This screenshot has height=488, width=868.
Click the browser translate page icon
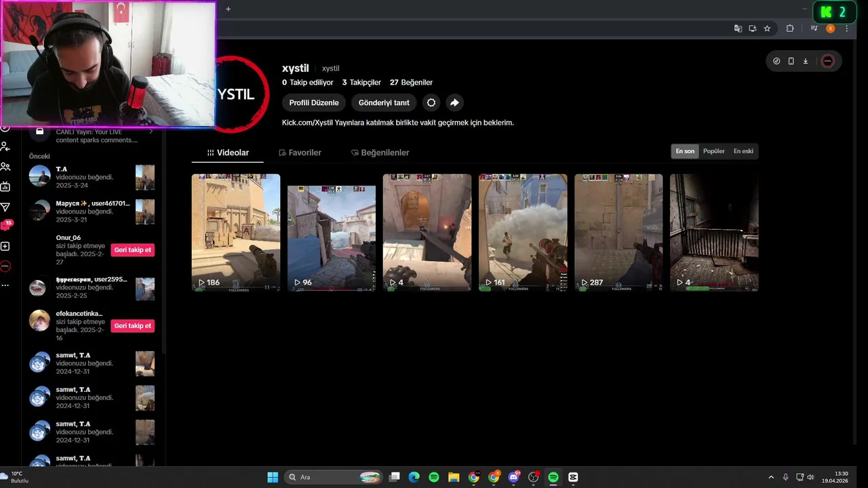coord(738,28)
